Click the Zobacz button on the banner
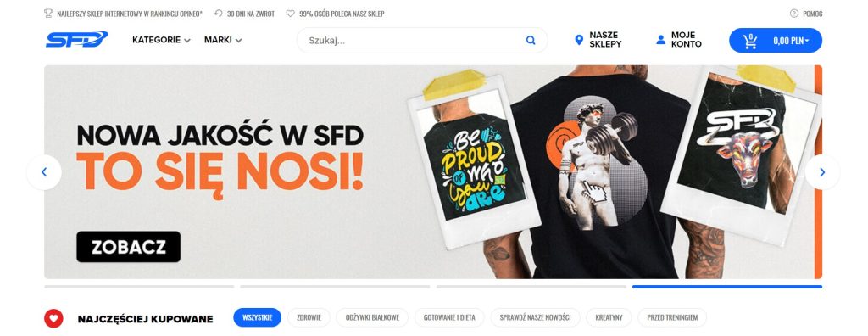Screen dimensions: 868x336 [129, 247]
